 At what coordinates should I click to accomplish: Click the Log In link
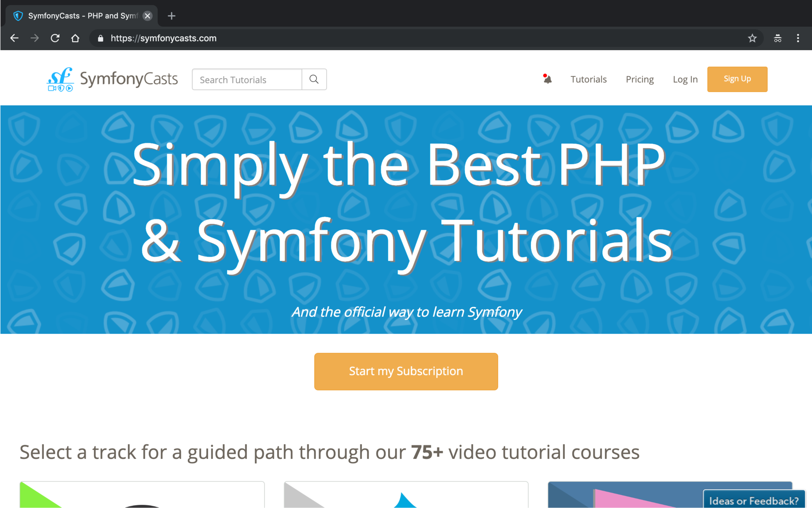(x=685, y=79)
